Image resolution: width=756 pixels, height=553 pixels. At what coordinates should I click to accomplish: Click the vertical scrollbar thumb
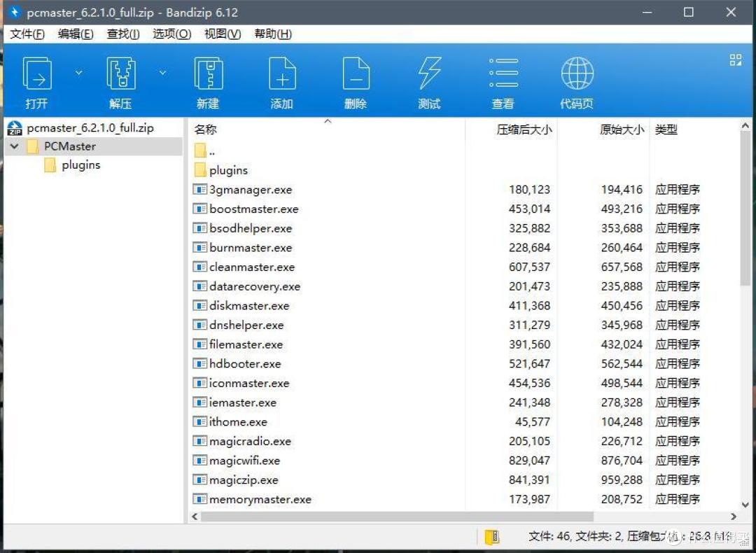click(x=745, y=210)
